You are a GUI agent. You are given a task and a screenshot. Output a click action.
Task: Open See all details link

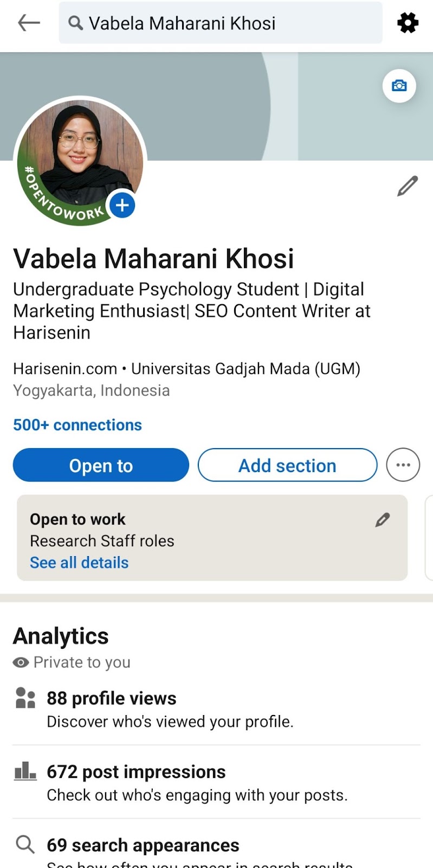tap(79, 563)
